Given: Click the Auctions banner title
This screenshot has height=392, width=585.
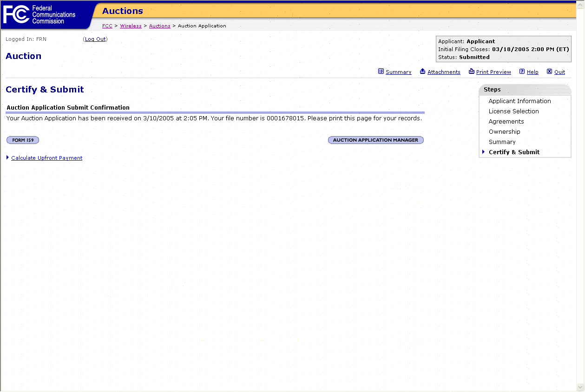Looking at the screenshot, I should coord(123,11).
